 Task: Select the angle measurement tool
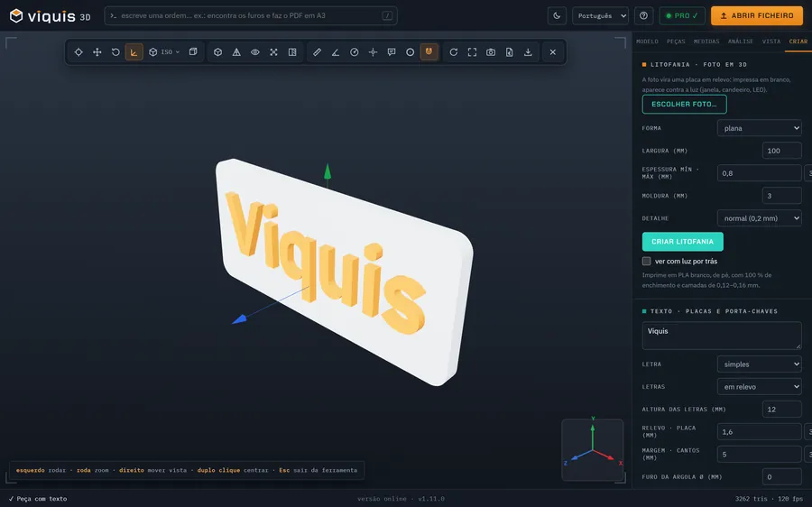(x=336, y=52)
